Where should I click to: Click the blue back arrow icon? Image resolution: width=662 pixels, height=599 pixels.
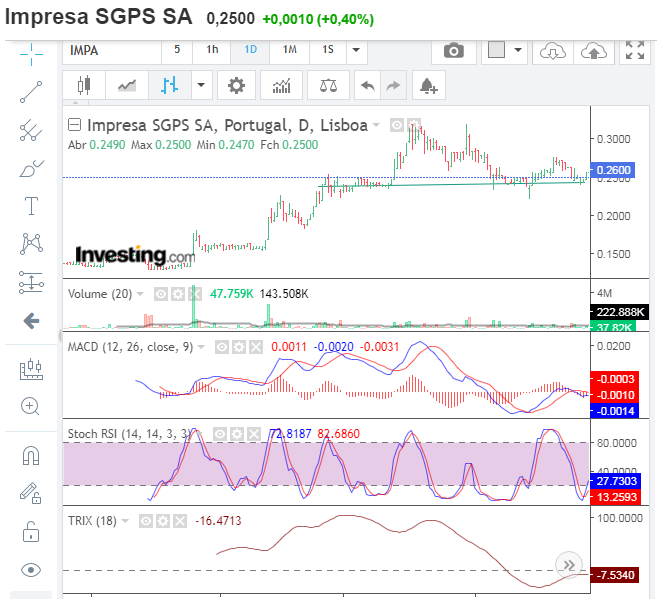tap(32, 321)
